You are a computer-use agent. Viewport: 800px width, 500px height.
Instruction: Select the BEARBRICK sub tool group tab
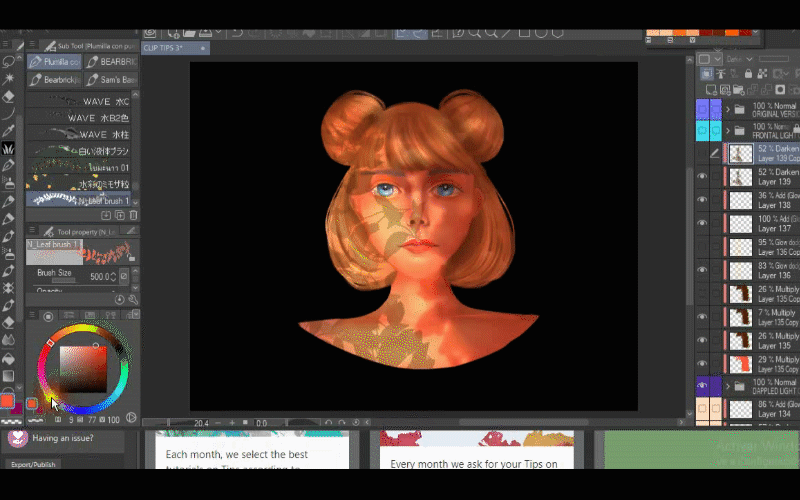click(x=112, y=62)
